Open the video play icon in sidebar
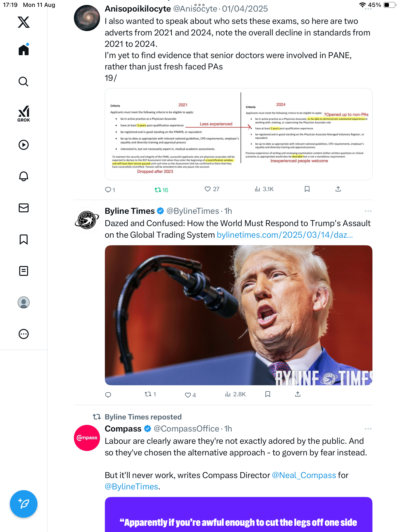Image resolution: width=399 pixels, height=532 pixels. 24,145
